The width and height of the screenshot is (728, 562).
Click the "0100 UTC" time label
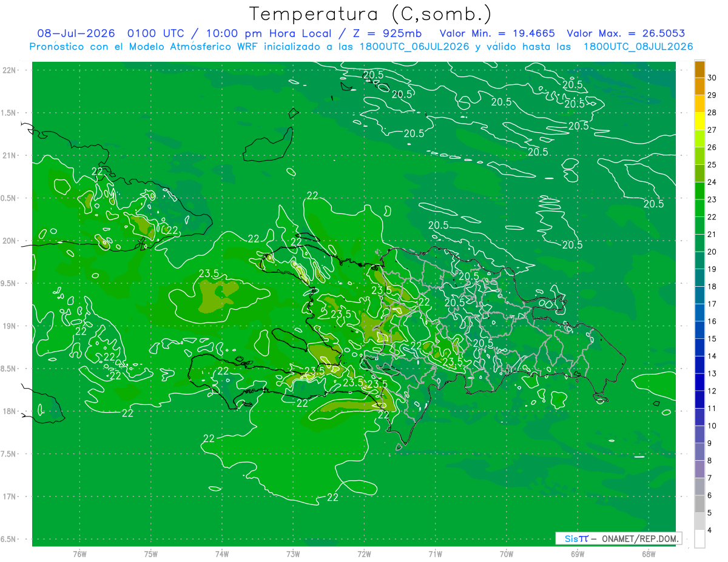[155, 33]
